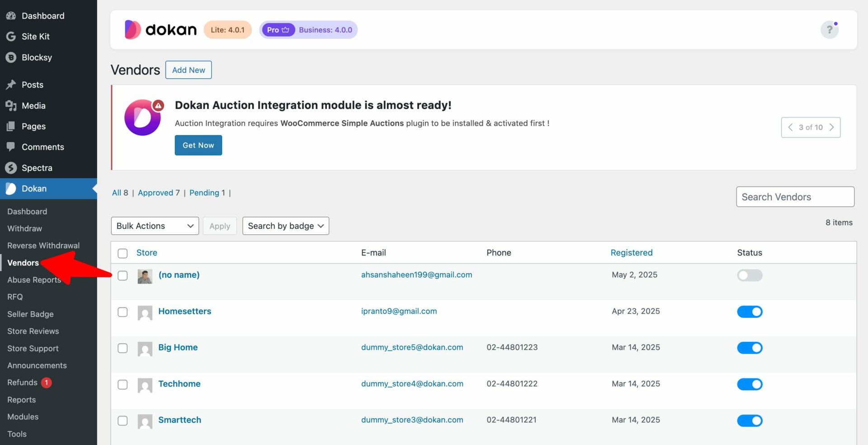Click ahsanshaheen199@gmail.com email link
868x445 pixels.
click(417, 275)
